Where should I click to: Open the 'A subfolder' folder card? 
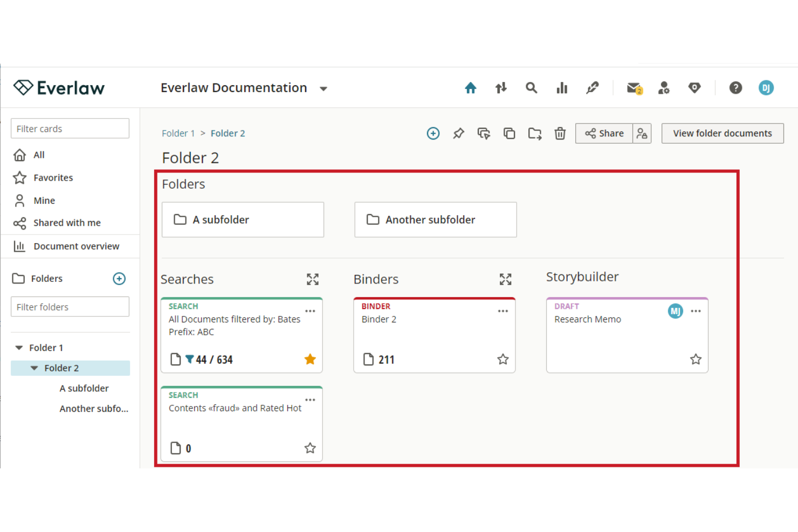pos(243,219)
